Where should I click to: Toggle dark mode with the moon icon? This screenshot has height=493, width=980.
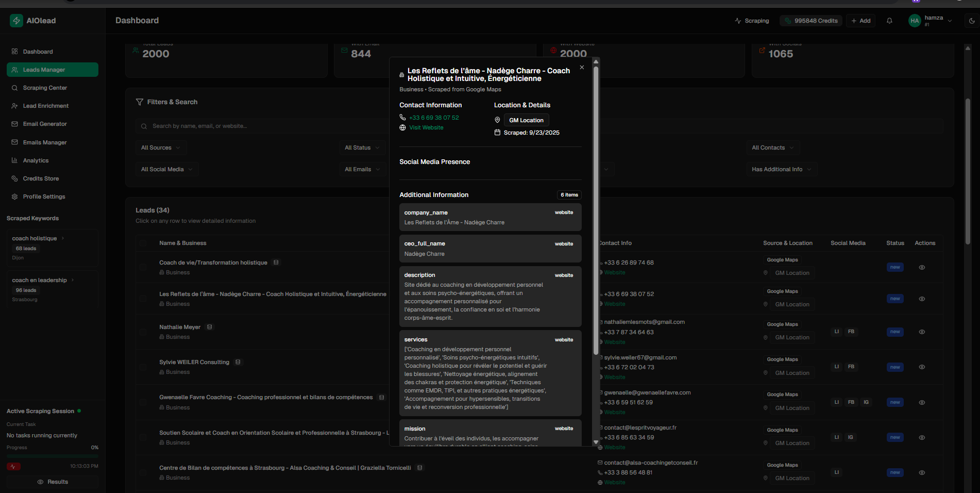click(x=971, y=21)
